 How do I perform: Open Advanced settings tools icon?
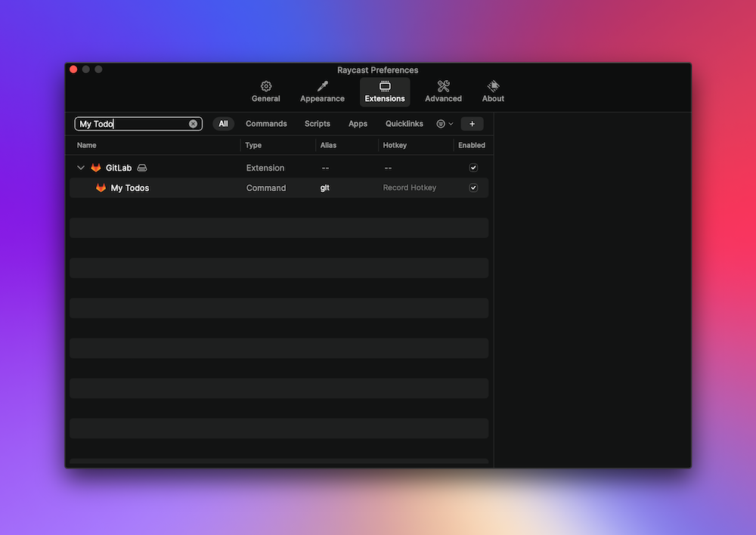[443, 86]
